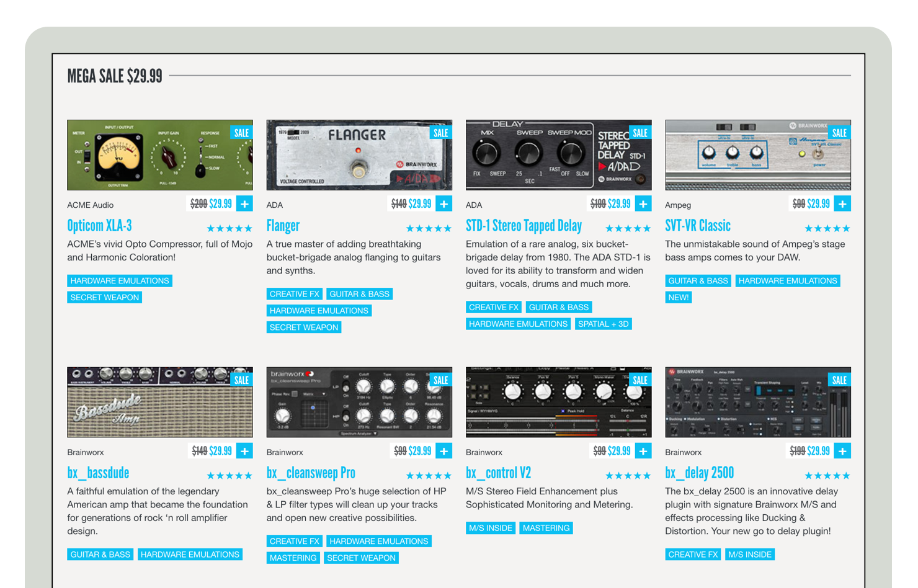Open the bx_cleansweep Pro title link

(311, 473)
